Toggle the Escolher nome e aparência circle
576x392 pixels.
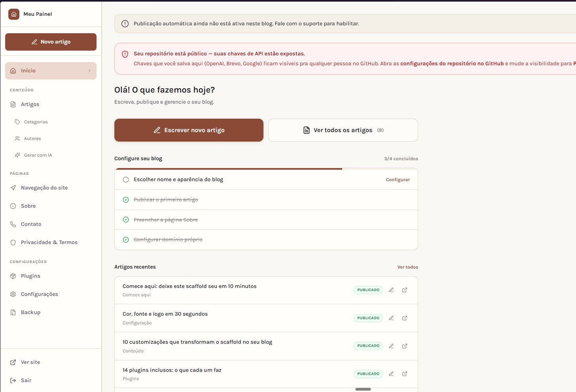coord(126,180)
